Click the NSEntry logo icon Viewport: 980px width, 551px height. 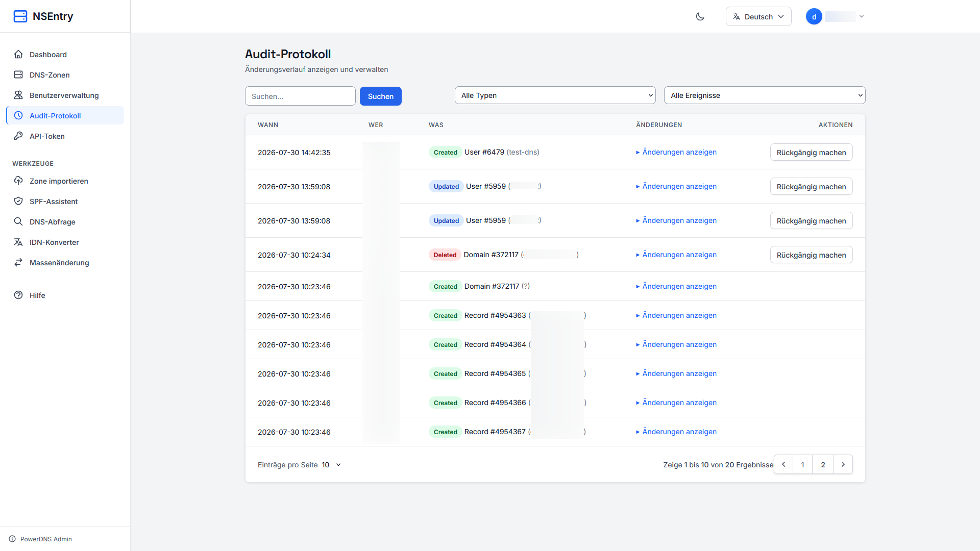20,16
